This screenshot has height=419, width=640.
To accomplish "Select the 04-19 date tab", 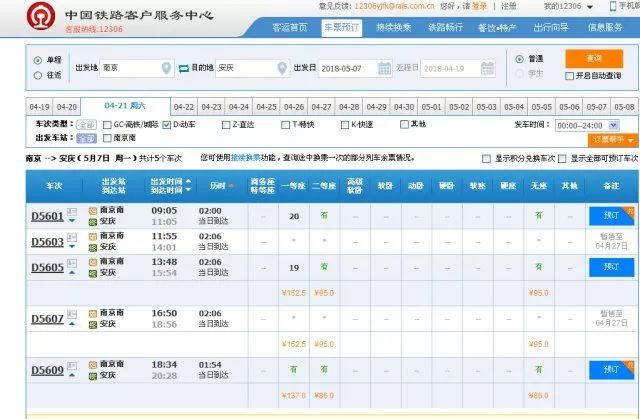I will tap(39, 107).
